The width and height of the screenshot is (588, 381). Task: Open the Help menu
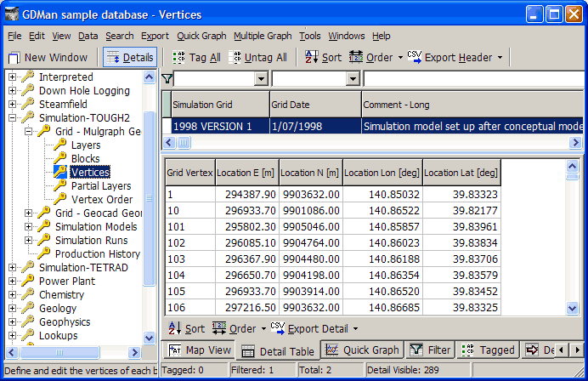pyautogui.click(x=382, y=36)
